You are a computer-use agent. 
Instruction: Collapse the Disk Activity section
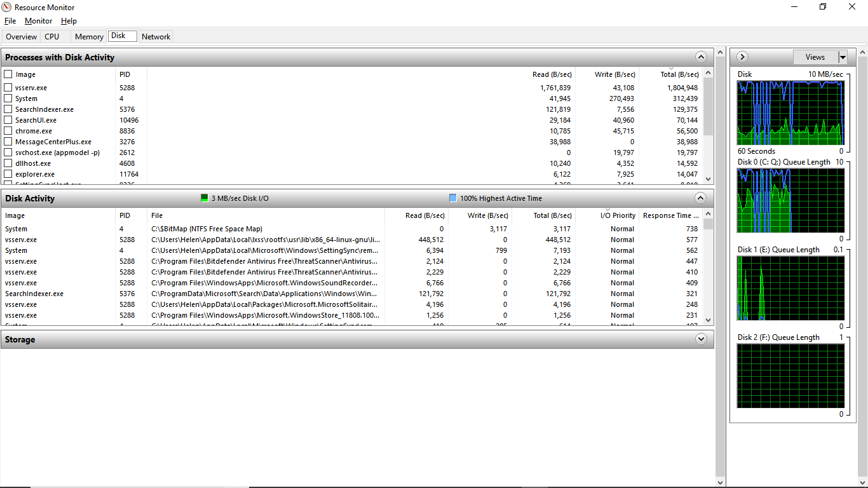tap(701, 198)
